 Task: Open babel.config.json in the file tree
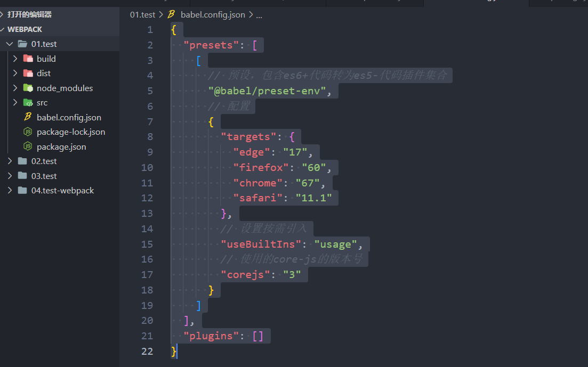[69, 117]
